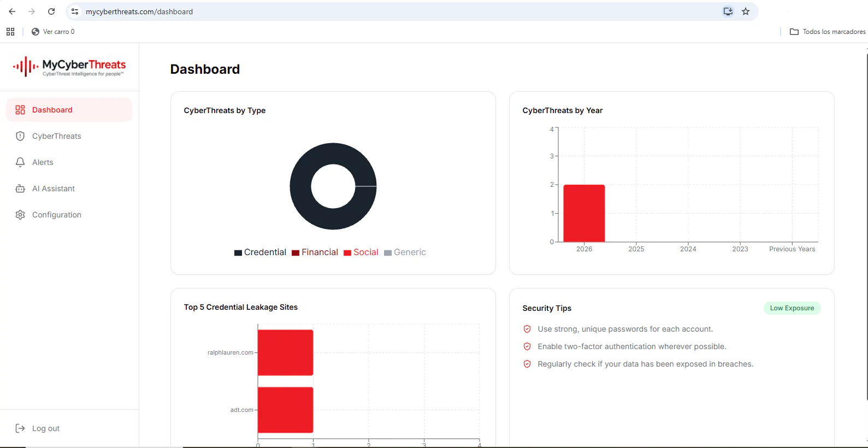Click the site information icon beside the URL

[75, 11]
